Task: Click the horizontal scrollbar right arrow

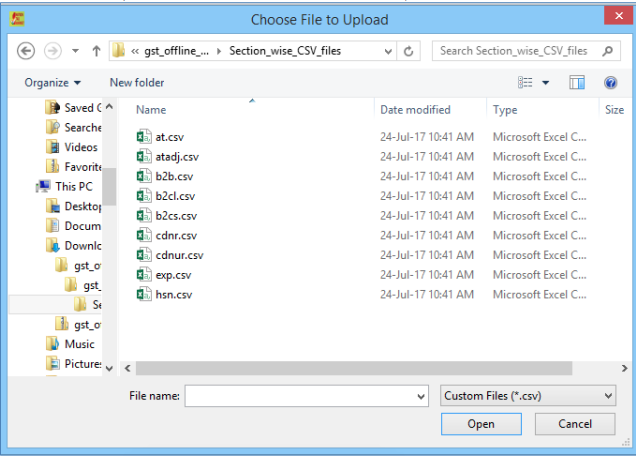Action: [625, 368]
